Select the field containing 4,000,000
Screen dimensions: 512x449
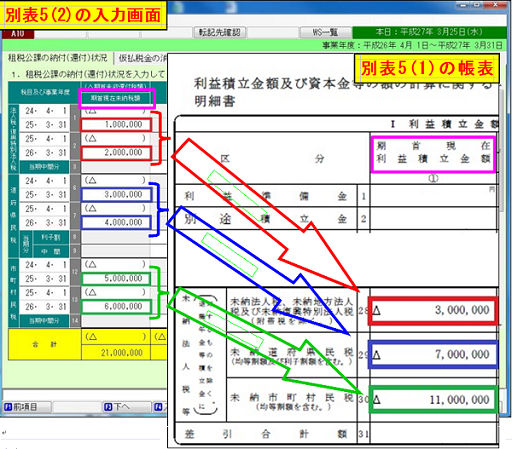click(x=116, y=223)
